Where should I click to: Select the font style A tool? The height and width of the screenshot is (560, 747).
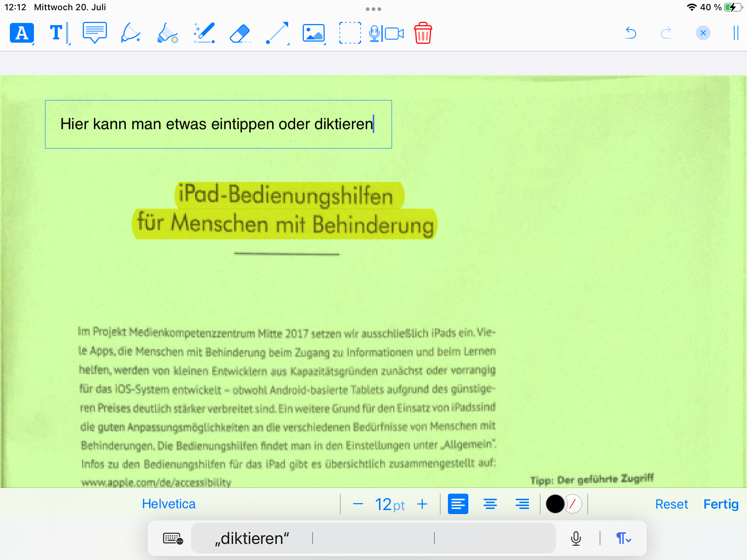22,33
